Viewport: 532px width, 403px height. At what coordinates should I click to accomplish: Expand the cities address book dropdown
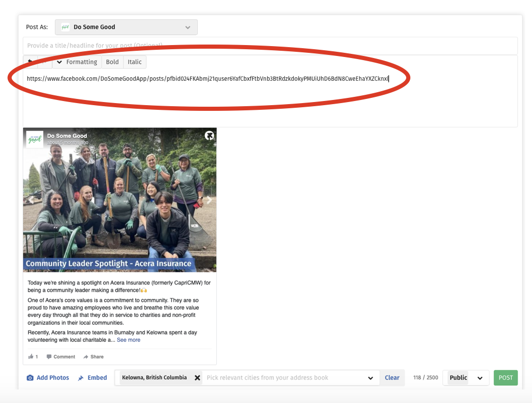coord(371,378)
